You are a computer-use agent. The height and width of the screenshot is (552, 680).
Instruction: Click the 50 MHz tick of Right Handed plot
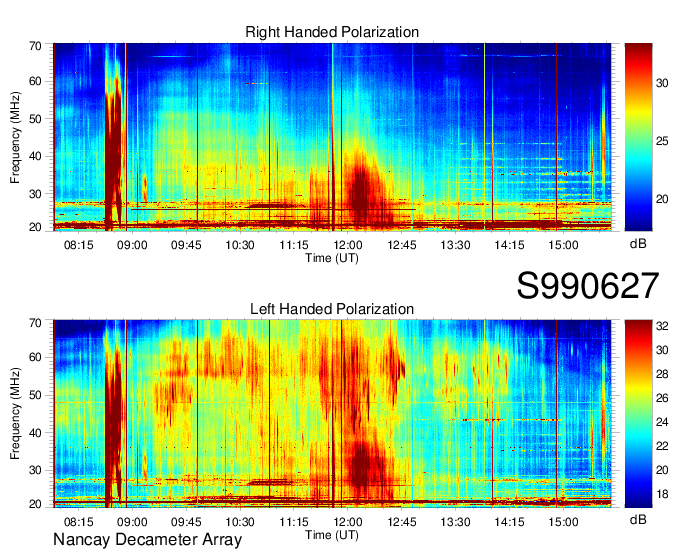(36, 119)
